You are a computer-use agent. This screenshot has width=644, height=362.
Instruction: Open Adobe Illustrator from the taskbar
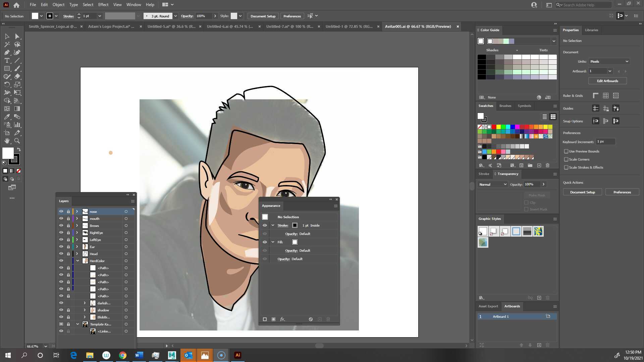click(x=237, y=355)
